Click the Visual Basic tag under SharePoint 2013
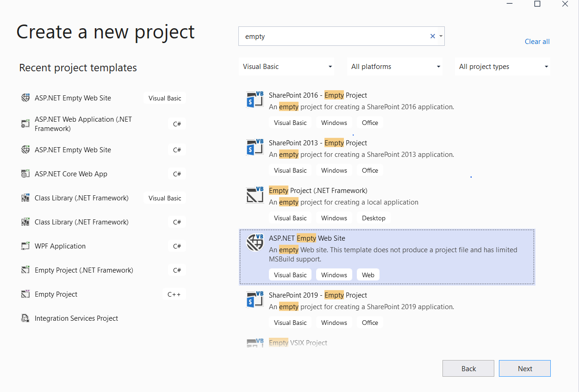 point(290,170)
